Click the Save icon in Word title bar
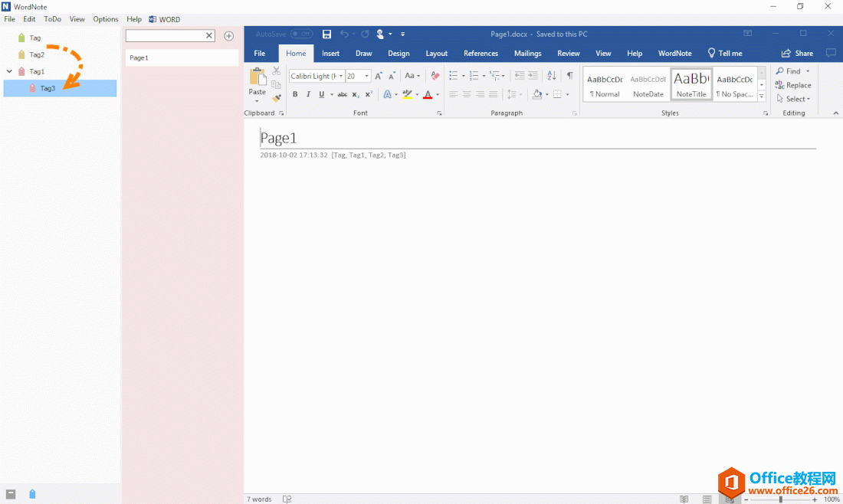The width and height of the screenshot is (843, 504). [x=327, y=34]
